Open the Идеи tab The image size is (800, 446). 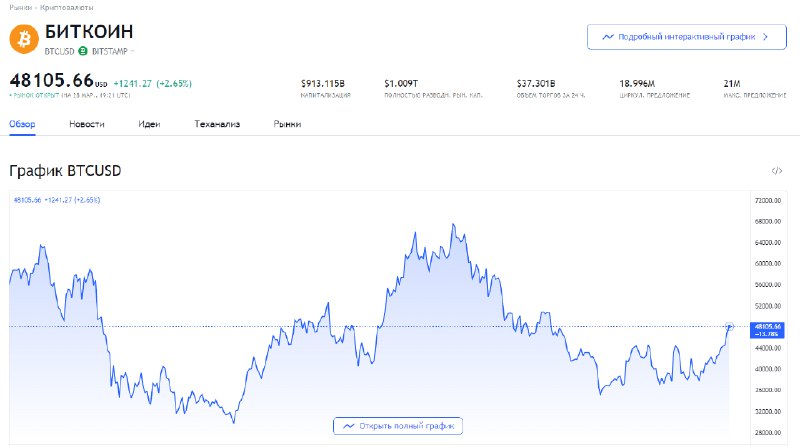[x=149, y=124]
